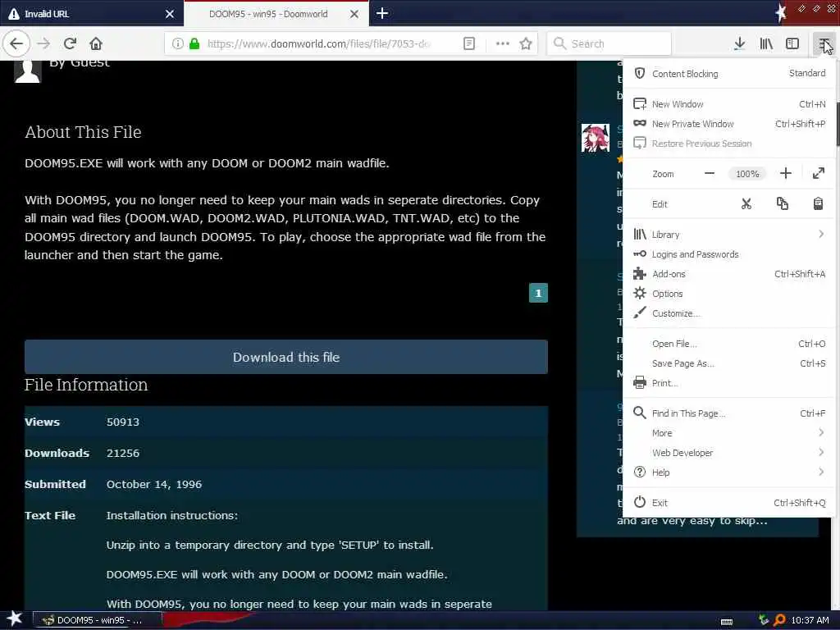Screen dimensions: 840x630
Task: Click the Downloads count 21256
Action: pos(123,453)
